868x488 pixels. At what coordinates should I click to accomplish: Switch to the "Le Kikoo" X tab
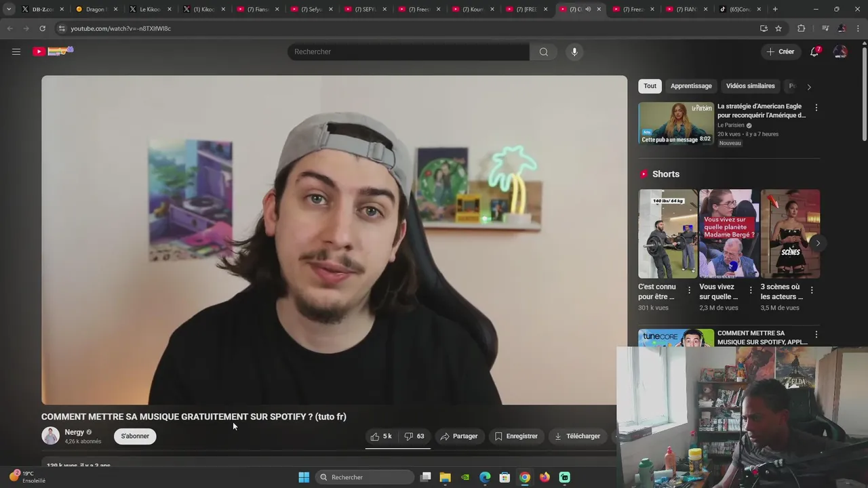(150, 9)
